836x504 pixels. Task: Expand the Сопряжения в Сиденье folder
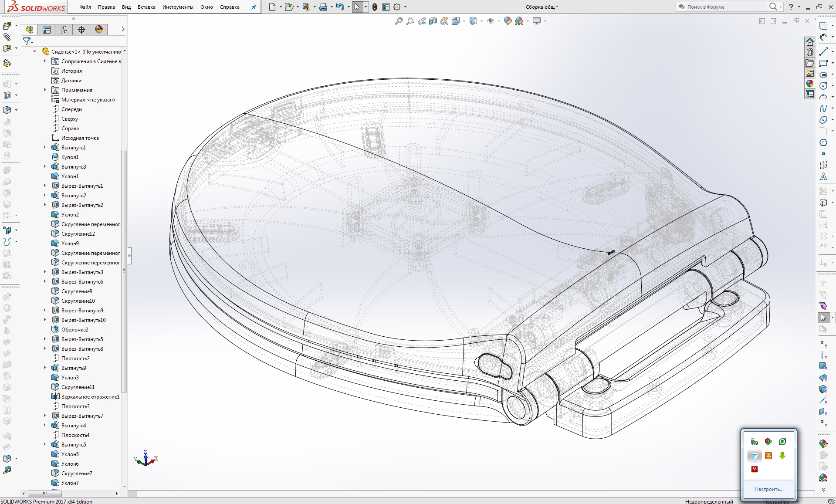(x=44, y=61)
